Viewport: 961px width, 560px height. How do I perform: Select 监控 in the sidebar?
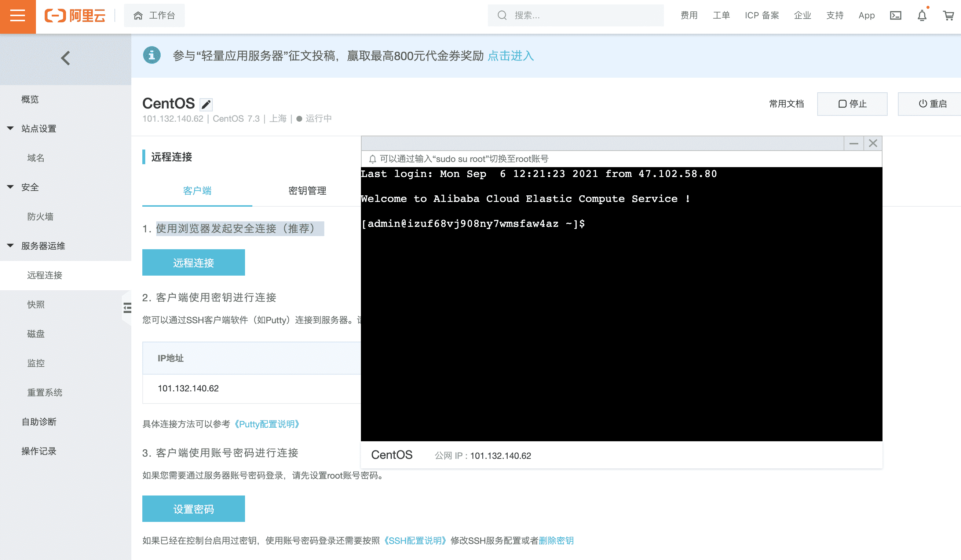36,363
